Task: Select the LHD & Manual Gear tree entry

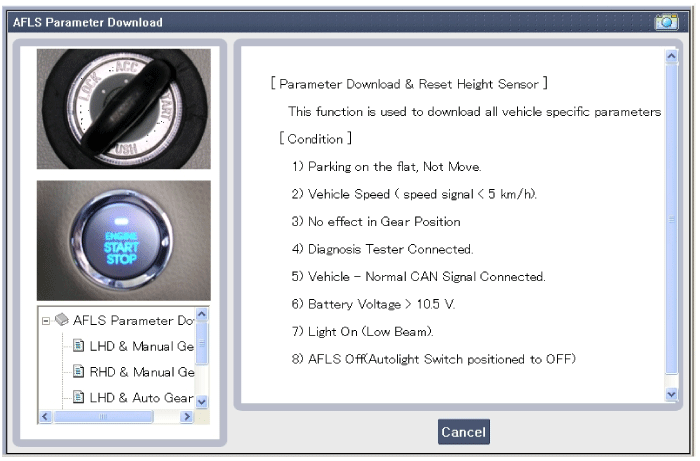Action: [x=140, y=347]
